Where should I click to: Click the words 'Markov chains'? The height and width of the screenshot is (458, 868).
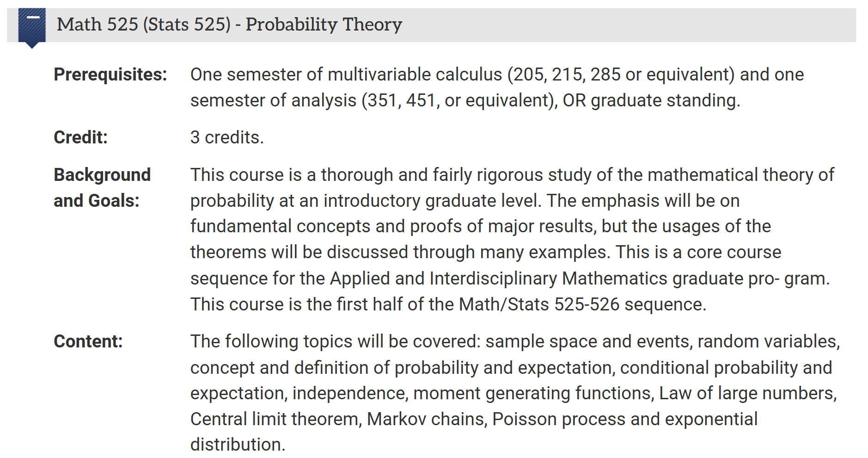tap(425, 419)
